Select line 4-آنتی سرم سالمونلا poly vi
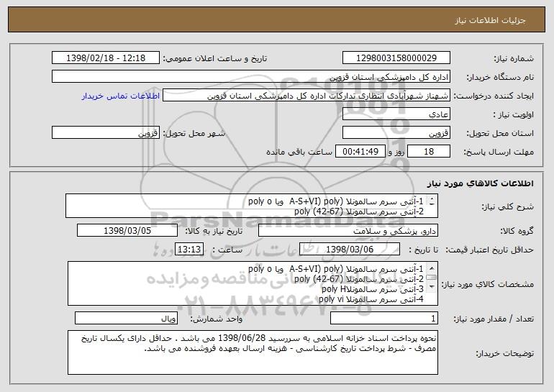554x392 pixels. [371, 299]
